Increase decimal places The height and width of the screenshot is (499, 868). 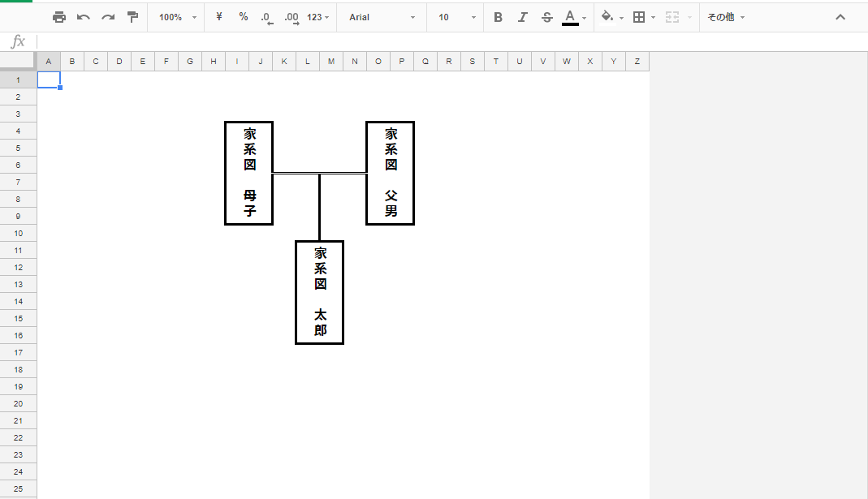click(291, 17)
